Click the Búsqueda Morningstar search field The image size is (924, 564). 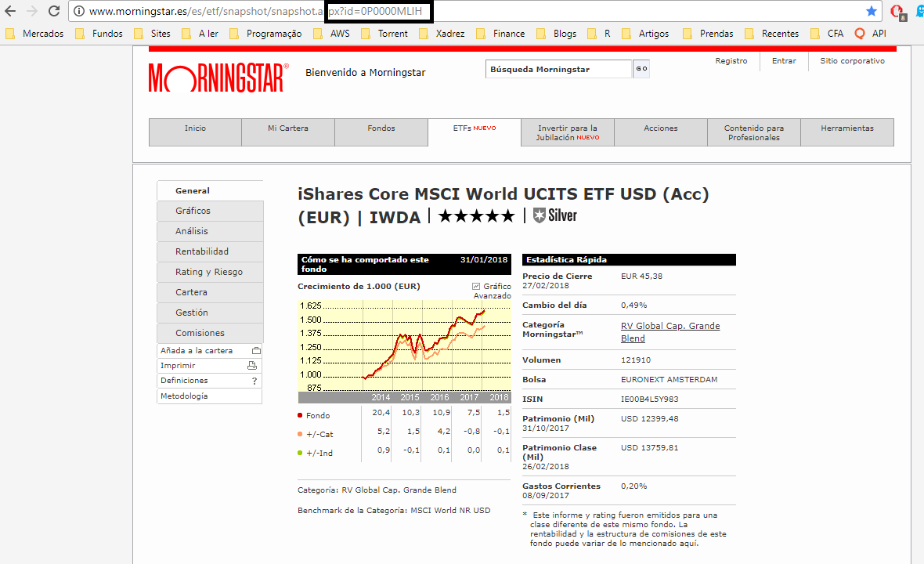pyautogui.click(x=558, y=70)
